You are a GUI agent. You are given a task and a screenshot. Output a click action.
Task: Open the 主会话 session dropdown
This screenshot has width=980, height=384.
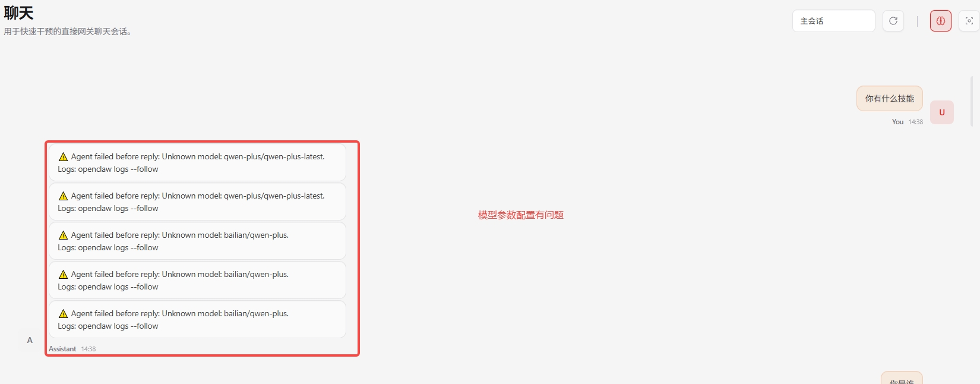point(833,21)
